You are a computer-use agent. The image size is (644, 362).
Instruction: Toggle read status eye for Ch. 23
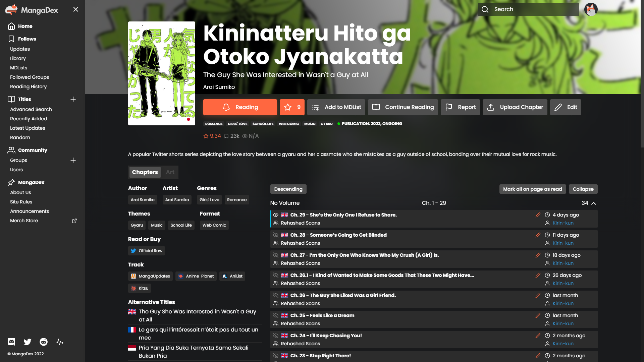276,356
